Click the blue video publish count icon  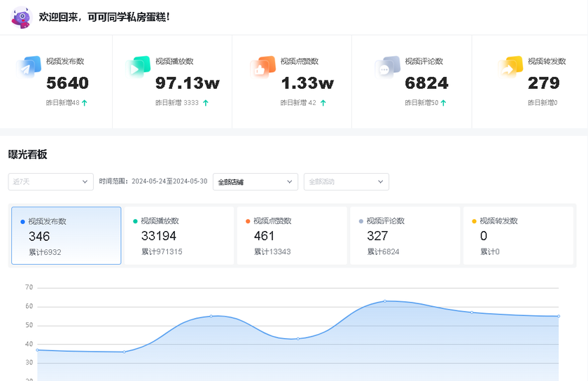coord(29,67)
